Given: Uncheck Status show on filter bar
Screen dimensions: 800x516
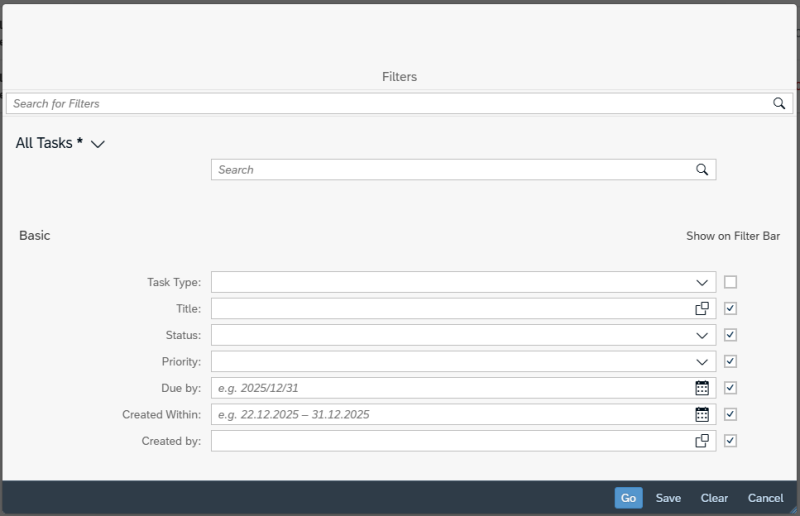Looking at the screenshot, I should coord(731,335).
